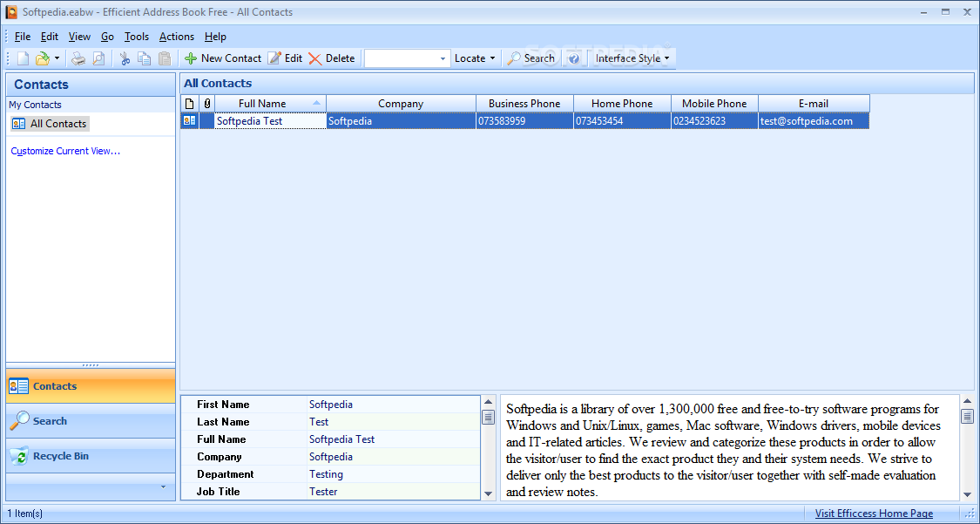
Task: Click the test@softpedia.com email cell
Action: point(814,120)
